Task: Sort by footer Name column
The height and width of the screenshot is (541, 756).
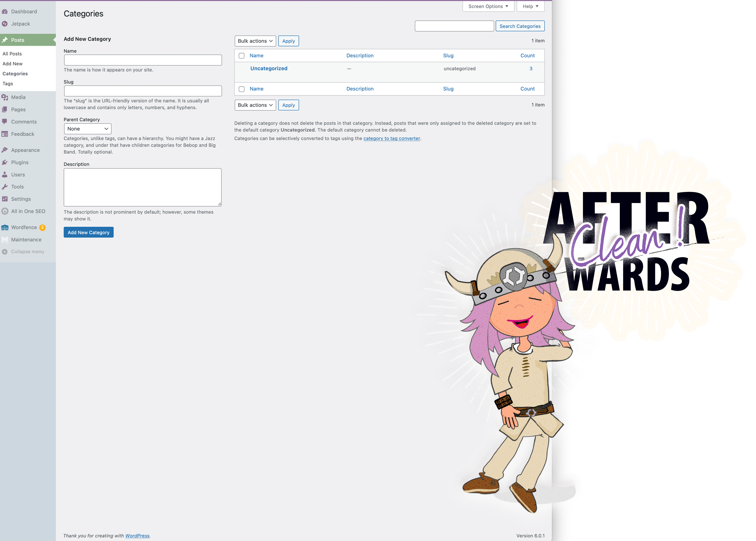Action: click(256, 89)
